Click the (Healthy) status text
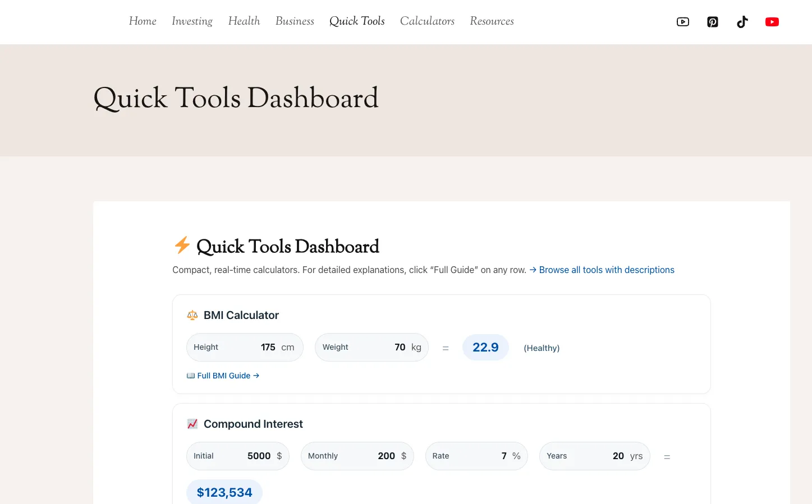Viewport: 812px width, 504px height. 542,348
